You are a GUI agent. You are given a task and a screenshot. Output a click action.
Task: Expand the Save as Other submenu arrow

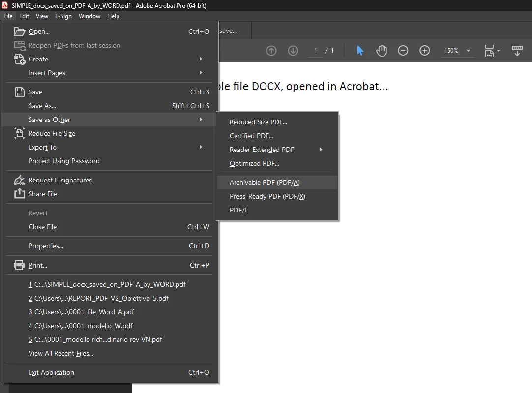click(x=201, y=120)
